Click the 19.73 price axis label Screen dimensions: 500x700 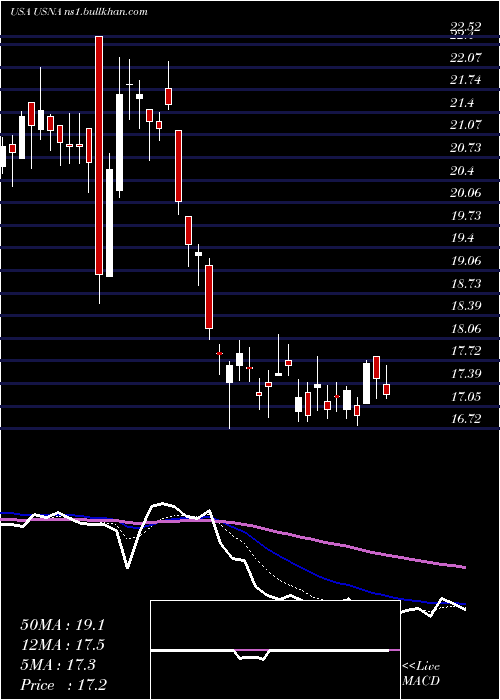(466, 216)
